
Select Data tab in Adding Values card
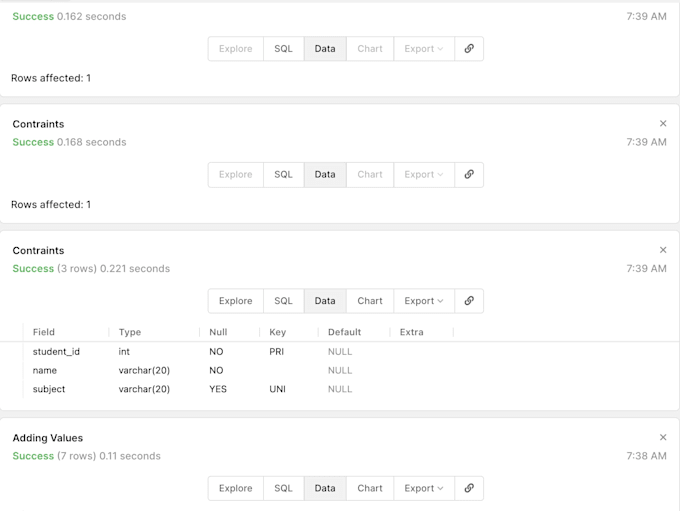[325, 489]
